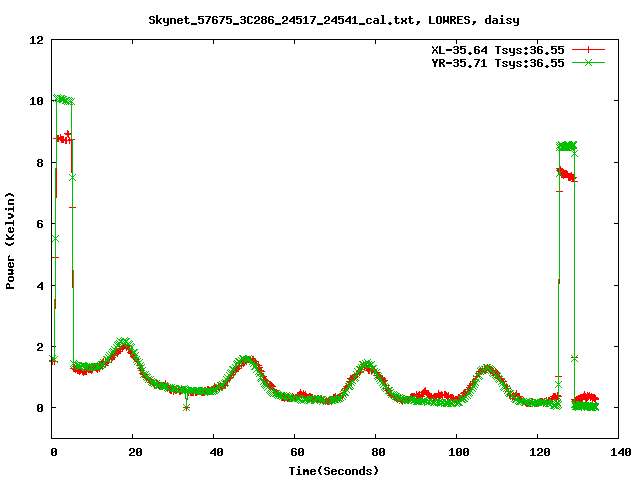
Task: Click the red calibration plateau near 8.8 Kelvin
Action: 63,138
